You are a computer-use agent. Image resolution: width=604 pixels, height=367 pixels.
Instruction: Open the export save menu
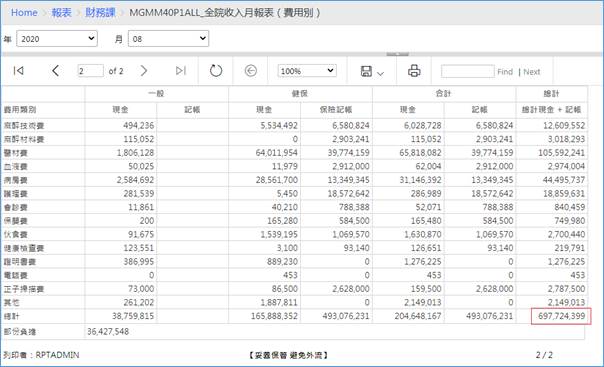click(366, 71)
